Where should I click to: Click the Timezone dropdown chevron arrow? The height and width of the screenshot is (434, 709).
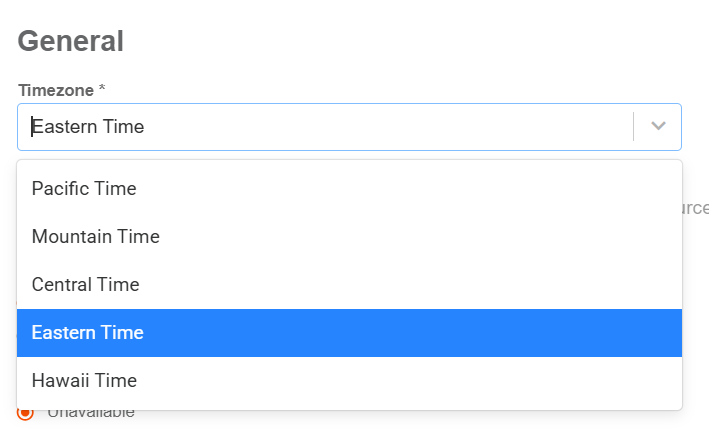pyautogui.click(x=658, y=126)
